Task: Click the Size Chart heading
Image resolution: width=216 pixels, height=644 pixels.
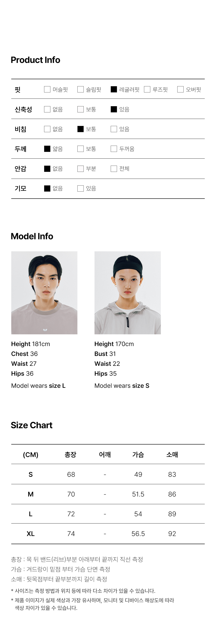Action: pos(32,425)
